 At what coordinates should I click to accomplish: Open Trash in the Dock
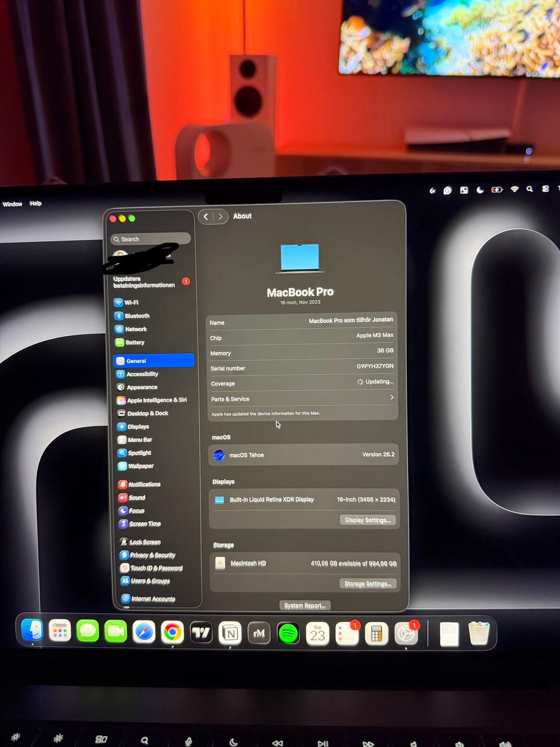pos(479,633)
